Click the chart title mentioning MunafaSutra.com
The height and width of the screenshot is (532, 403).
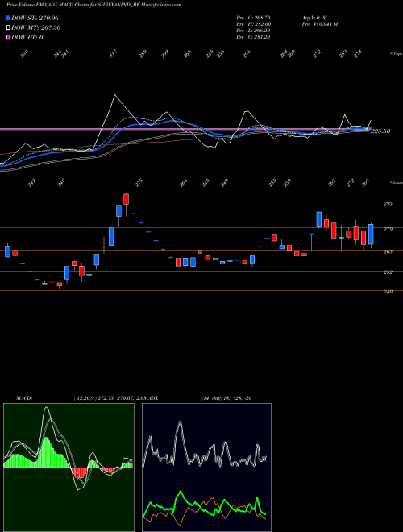[93, 5]
